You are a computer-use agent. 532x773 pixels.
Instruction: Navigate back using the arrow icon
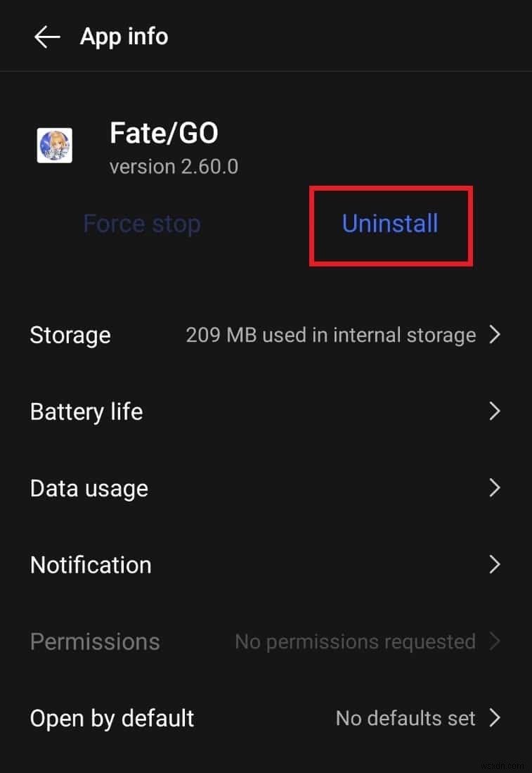pyautogui.click(x=46, y=37)
